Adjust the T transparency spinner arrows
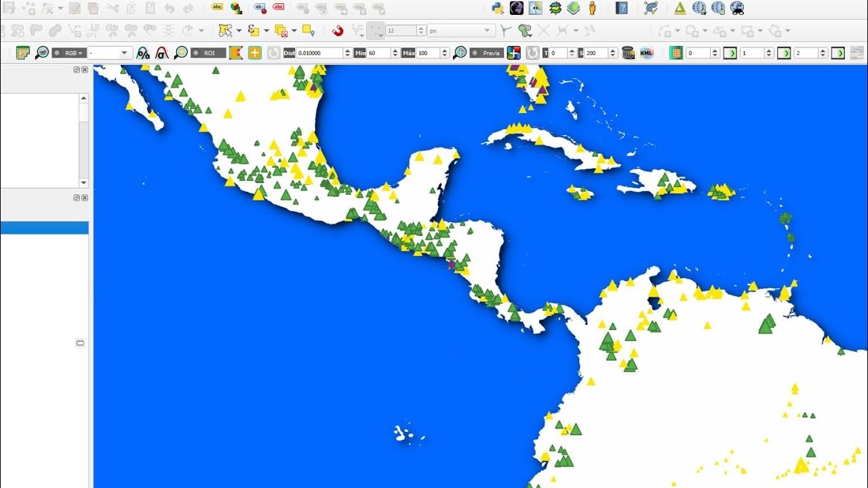The width and height of the screenshot is (868, 488). pos(572,53)
